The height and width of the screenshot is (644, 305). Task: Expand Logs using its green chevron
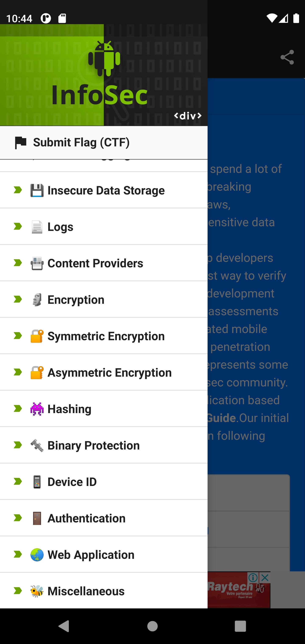click(18, 226)
